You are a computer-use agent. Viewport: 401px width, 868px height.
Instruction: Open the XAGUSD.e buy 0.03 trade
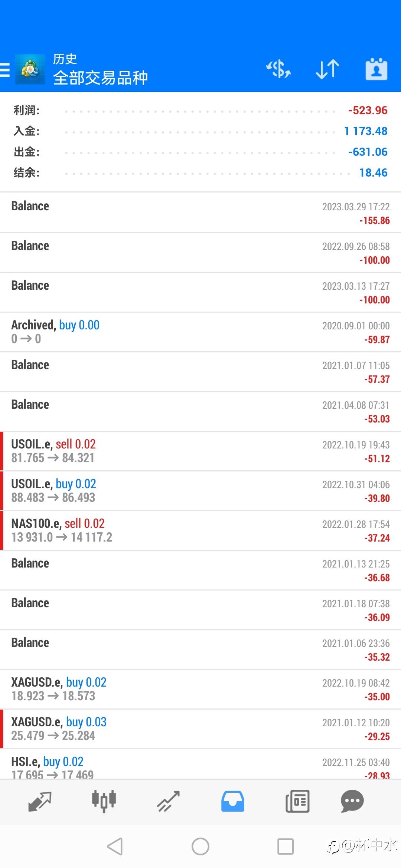[x=200, y=729]
